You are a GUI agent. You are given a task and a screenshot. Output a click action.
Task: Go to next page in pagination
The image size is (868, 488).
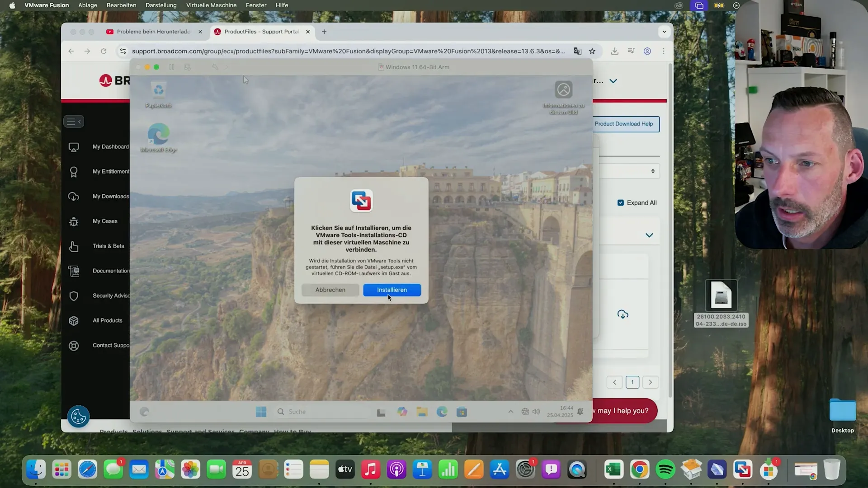(651, 382)
